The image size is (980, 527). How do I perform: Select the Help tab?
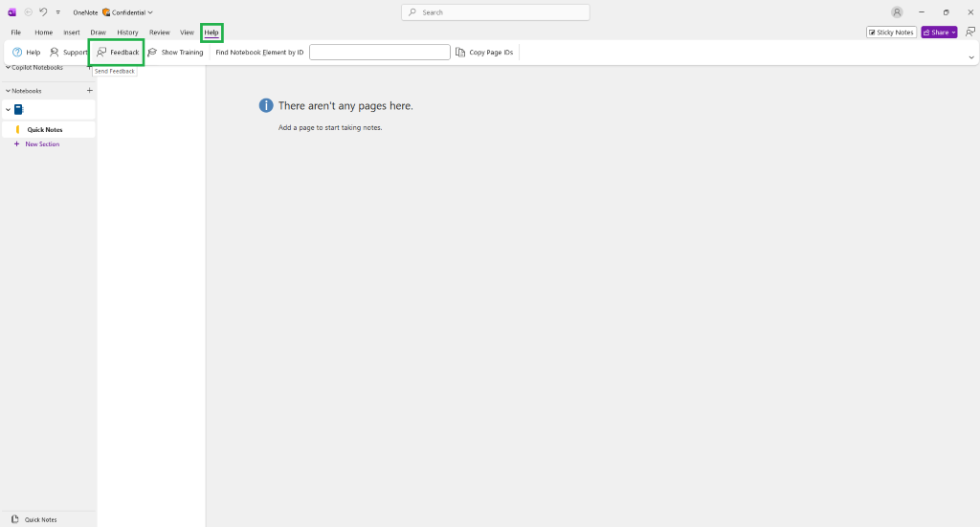click(212, 33)
